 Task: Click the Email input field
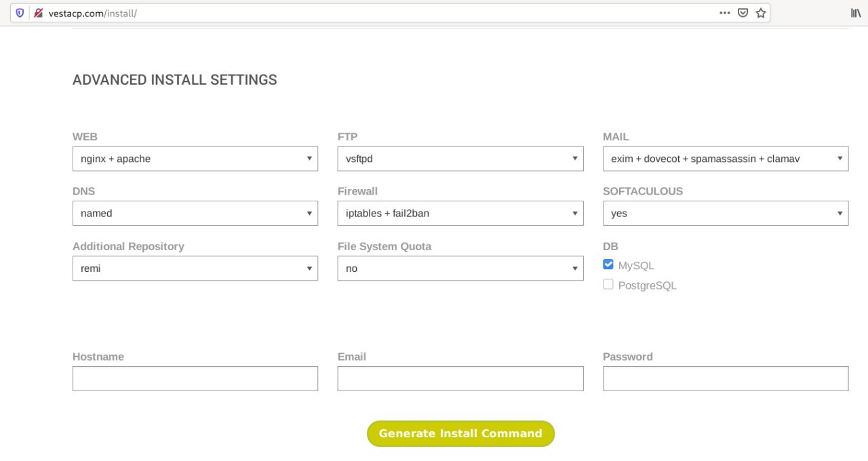click(460, 378)
